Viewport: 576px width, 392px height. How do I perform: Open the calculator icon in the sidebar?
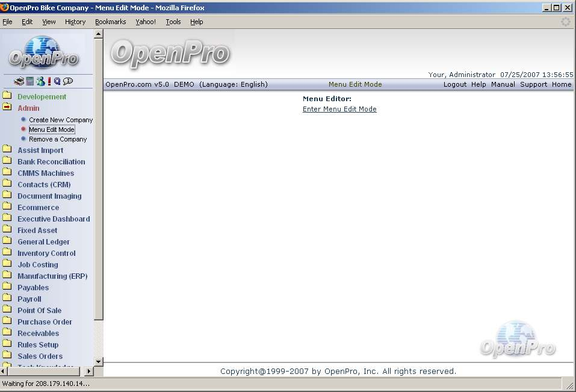pyautogui.click(x=29, y=81)
